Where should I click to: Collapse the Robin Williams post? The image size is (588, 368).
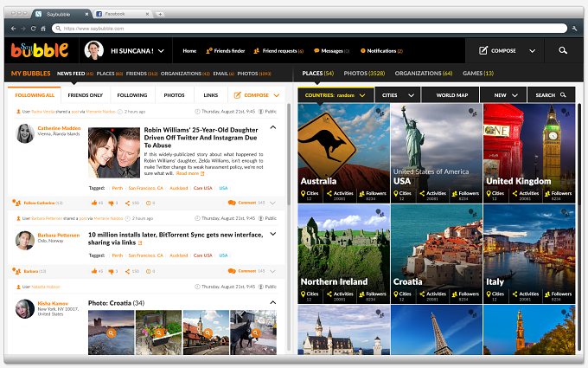pos(273,127)
